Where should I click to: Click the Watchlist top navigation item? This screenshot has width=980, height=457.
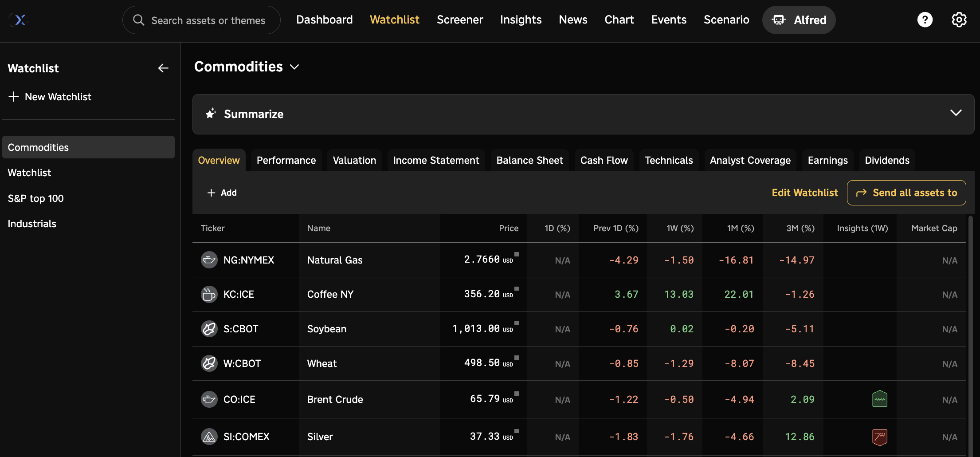coord(395,20)
